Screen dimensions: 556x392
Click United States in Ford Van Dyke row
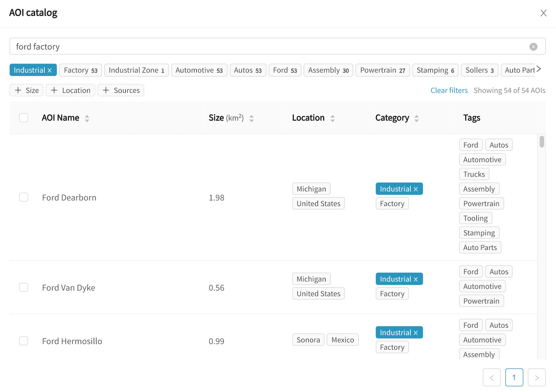[318, 294]
